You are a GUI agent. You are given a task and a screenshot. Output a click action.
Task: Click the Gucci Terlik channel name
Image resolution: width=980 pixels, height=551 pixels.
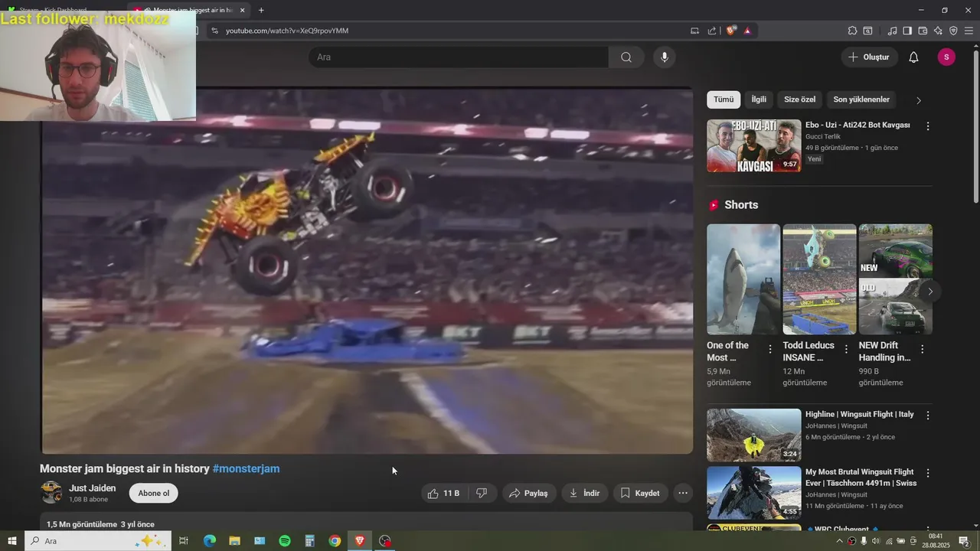coord(823,136)
